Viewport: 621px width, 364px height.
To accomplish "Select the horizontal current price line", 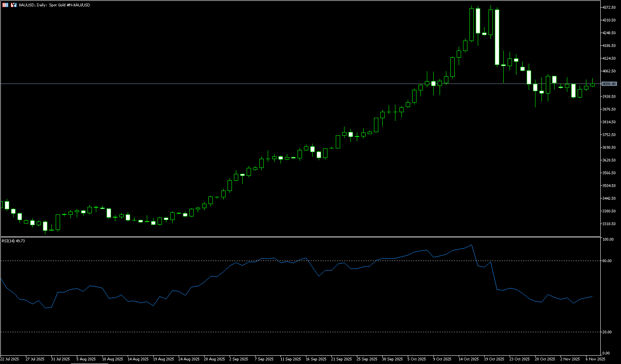I will pos(278,84).
